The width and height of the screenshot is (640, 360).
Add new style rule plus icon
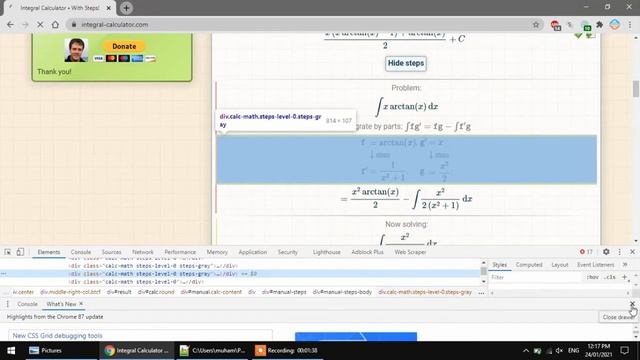coord(624,277)
